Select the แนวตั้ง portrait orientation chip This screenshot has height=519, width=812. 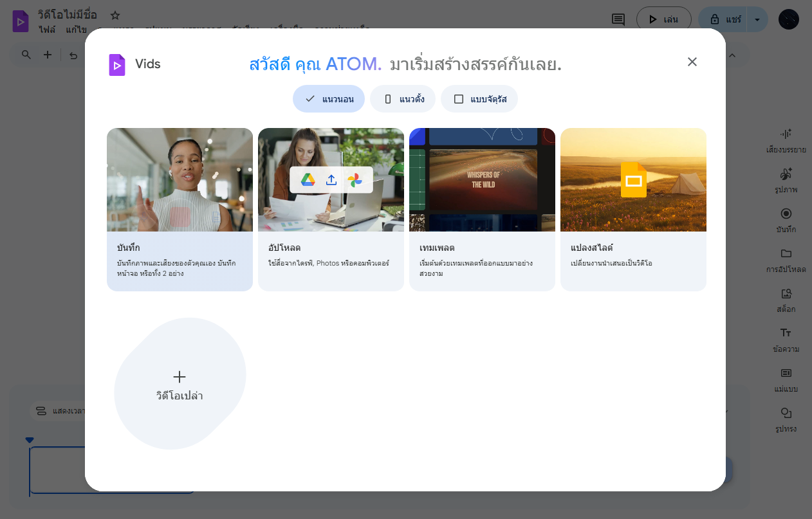(403, 99)
